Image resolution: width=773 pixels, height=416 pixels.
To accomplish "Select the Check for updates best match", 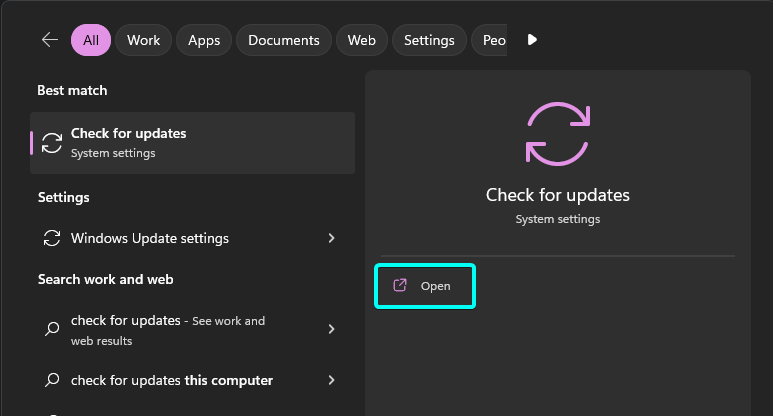I will pyautogui.click(x=192, y=143).
